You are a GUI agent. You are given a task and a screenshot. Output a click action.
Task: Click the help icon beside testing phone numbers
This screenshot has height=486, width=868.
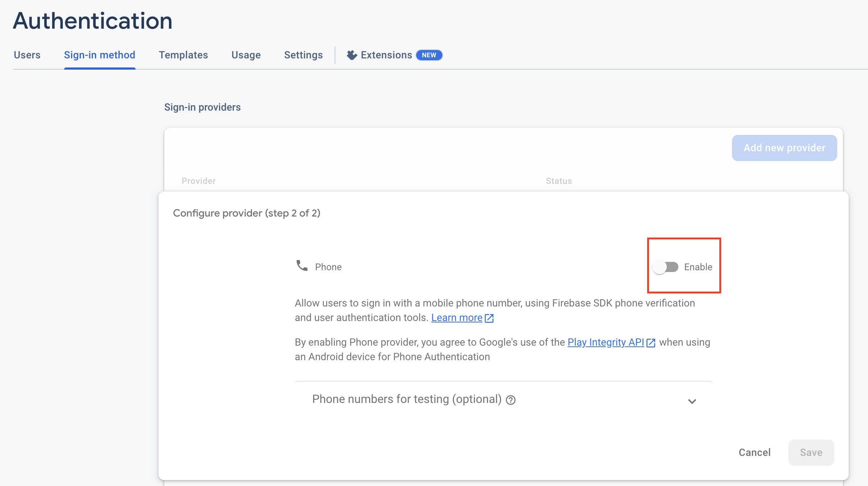click(x=511, y=400)
